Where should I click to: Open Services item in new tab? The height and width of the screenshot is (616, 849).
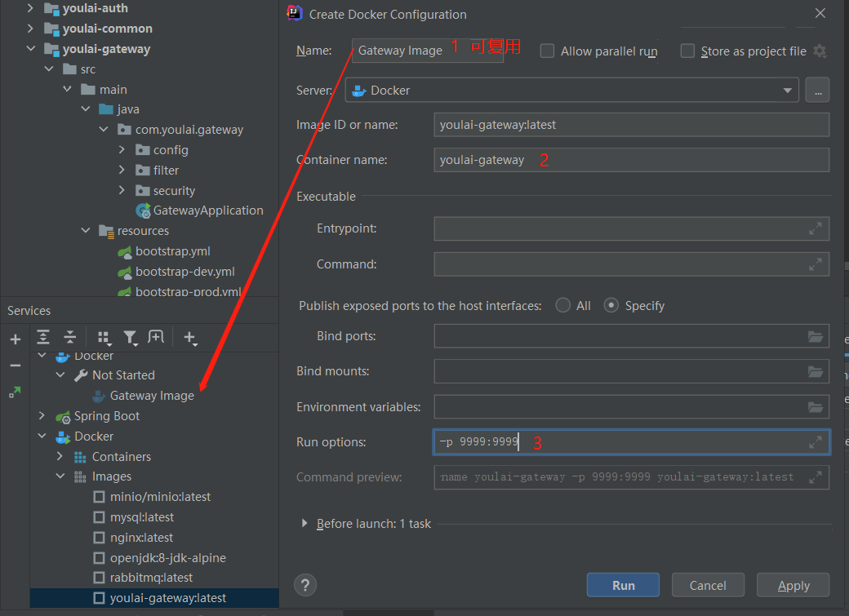[156, 337]
